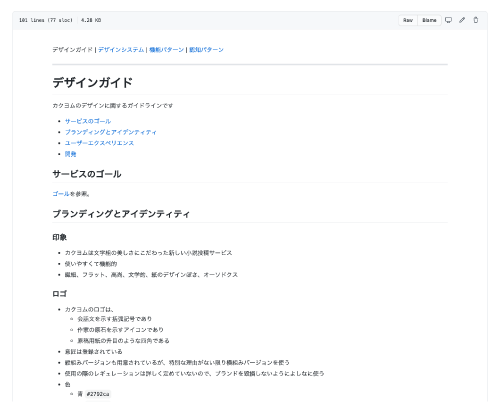500x402 pixels.
Task: Click bullet ending with オーソドクス
Action: pos(151,275)
